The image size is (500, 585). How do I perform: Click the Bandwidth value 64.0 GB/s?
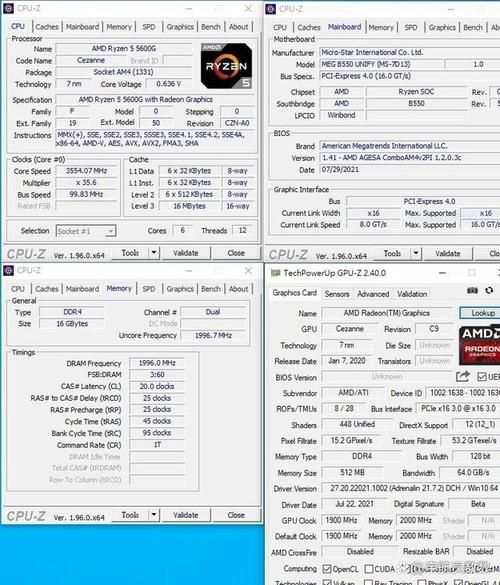(x=470, y=472)
